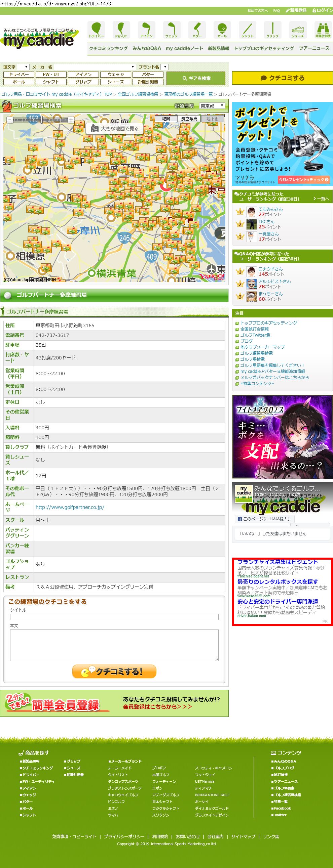Click the yellow クチコミする button
The width and height of the screenshot is (333, 868).
click(x=283, y=78)
